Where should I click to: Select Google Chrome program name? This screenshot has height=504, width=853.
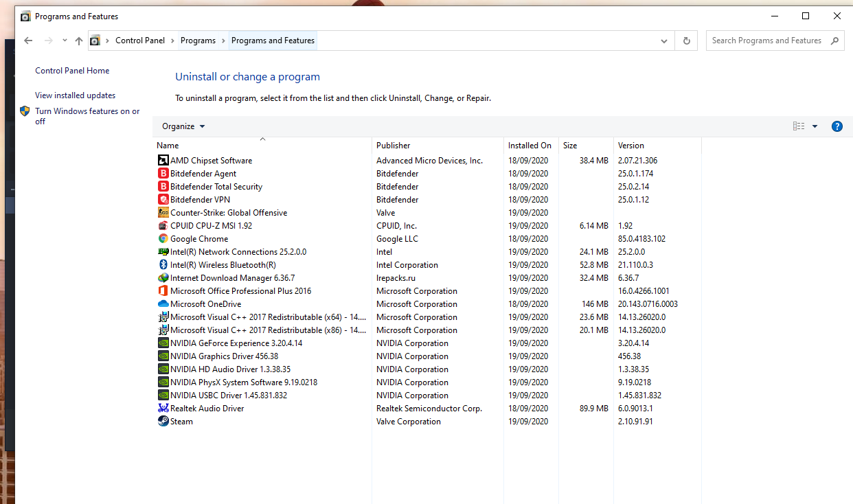[x=199, y=239]
